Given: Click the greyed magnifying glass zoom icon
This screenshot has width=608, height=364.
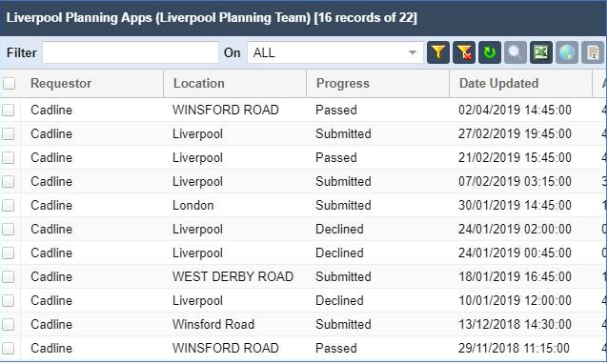Looking at the screenshot, I should 516,52.
